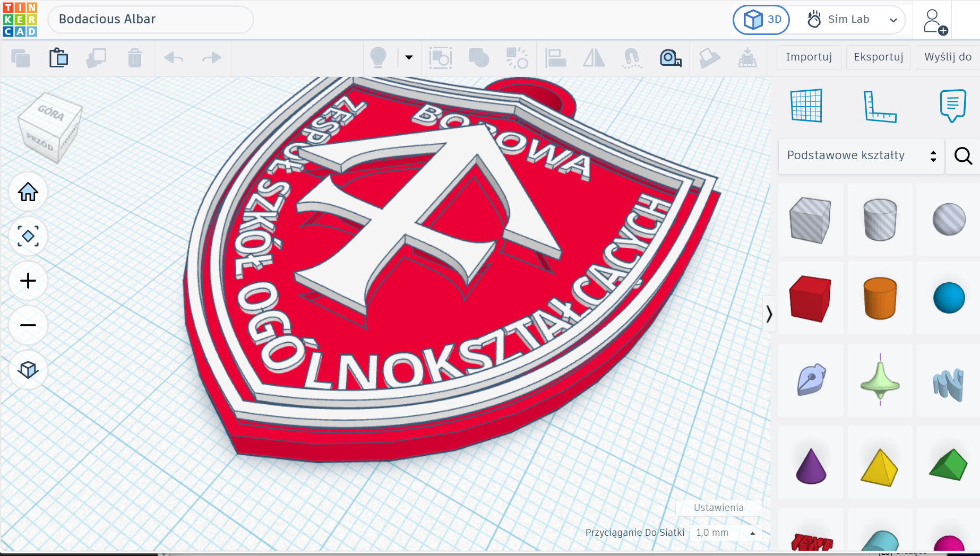Delete selection with the trash icon
Screen dimensions: 980x556
pyautogui.click(x=135, y=57)
